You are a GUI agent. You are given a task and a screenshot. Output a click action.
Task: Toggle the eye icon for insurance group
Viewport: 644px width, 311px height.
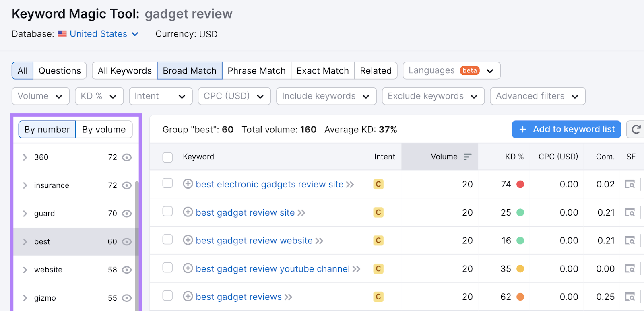[127, 185]
